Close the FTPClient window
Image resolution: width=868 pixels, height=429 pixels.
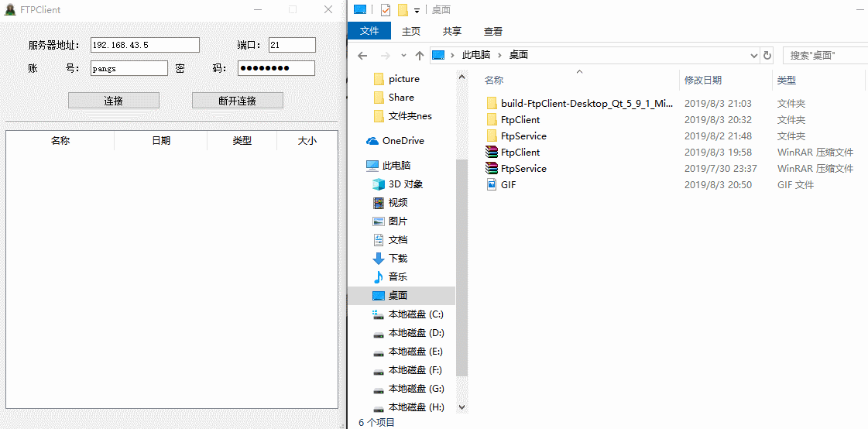click(x=328, y=9)
